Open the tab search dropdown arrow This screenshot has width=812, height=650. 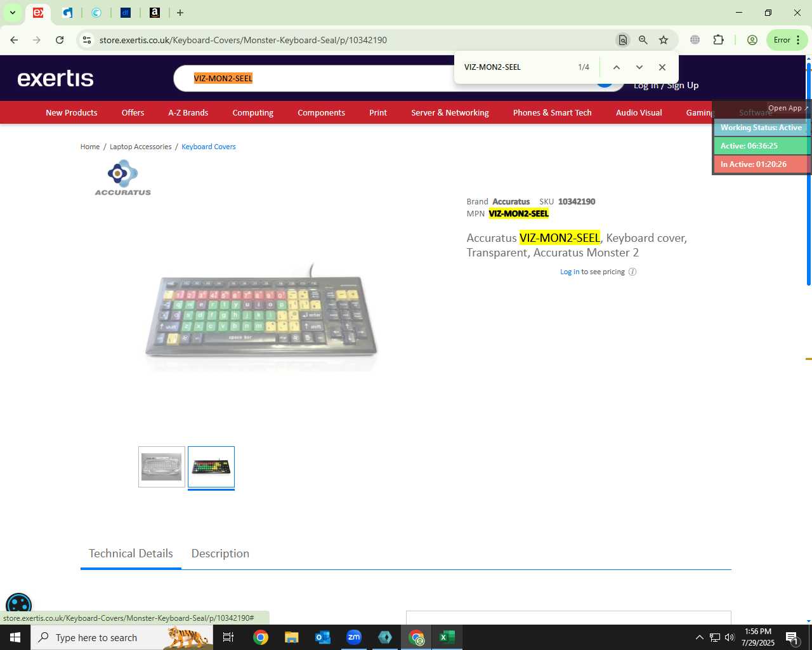12,13
